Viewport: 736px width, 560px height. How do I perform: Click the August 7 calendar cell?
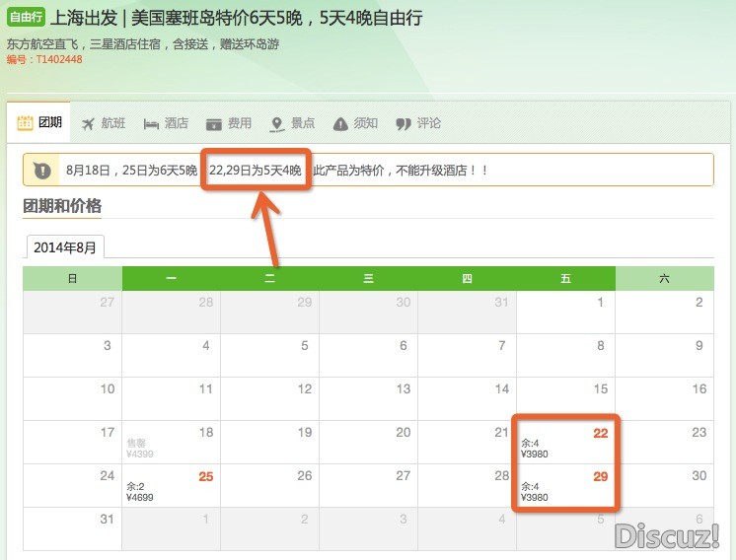467,356
